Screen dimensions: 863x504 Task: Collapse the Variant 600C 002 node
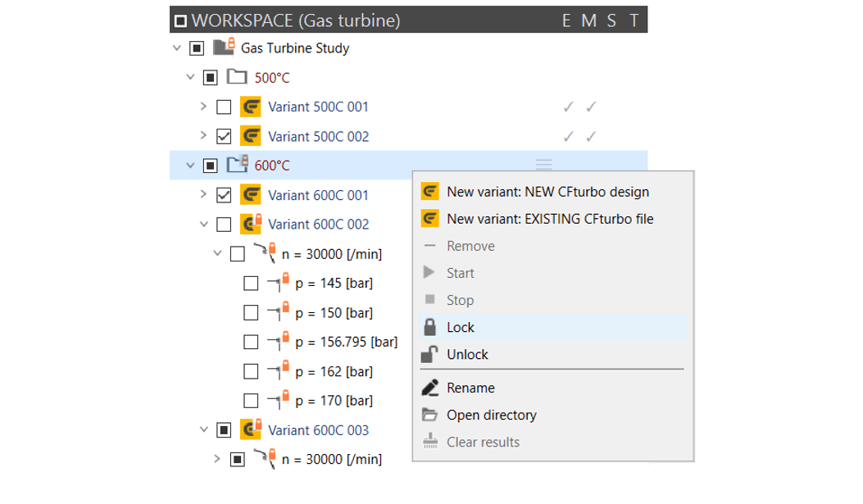pos(204,224)
